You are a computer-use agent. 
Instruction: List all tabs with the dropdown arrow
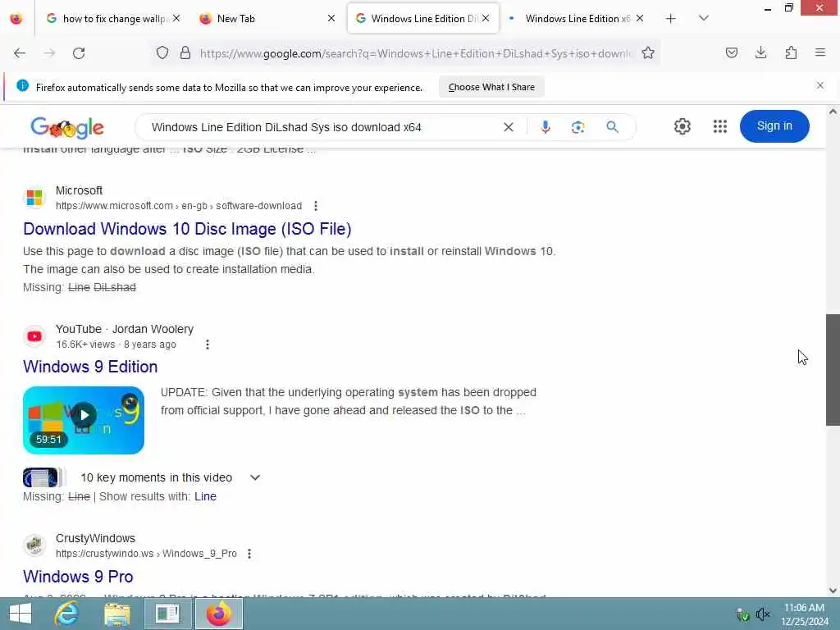[x=704, y=18]
